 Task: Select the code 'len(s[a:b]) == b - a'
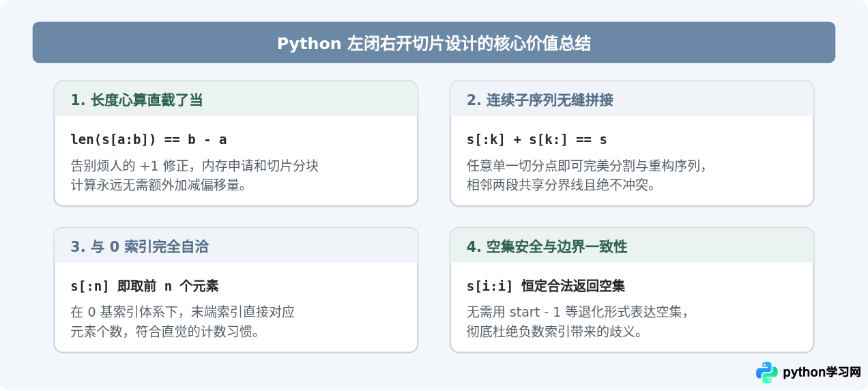coord(149,140)
